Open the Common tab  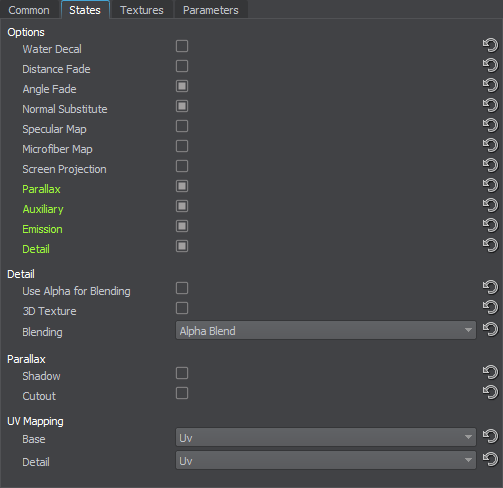pyautogui.click(x=29, y=10)
